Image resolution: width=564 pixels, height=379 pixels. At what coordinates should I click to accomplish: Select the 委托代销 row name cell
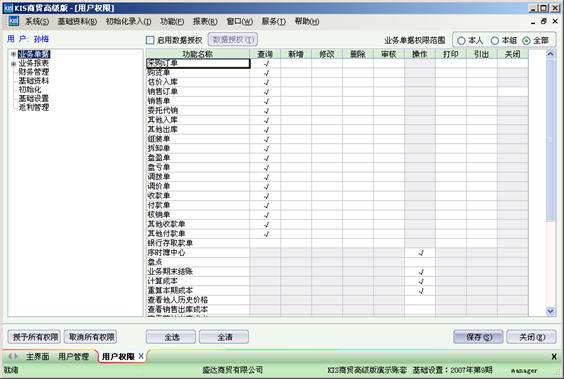198,111
